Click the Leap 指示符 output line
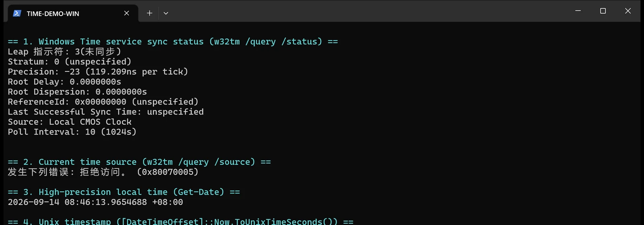Viewport: 644px width, 225px height. click(64, 52)
